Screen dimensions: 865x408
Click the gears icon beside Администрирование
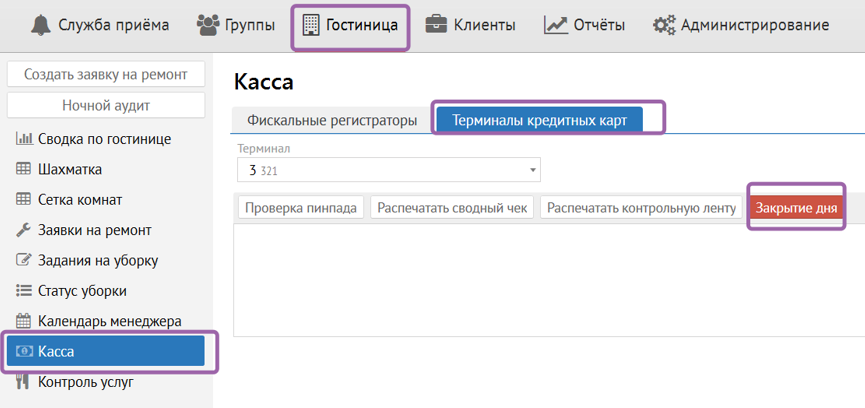pos(665,25)
